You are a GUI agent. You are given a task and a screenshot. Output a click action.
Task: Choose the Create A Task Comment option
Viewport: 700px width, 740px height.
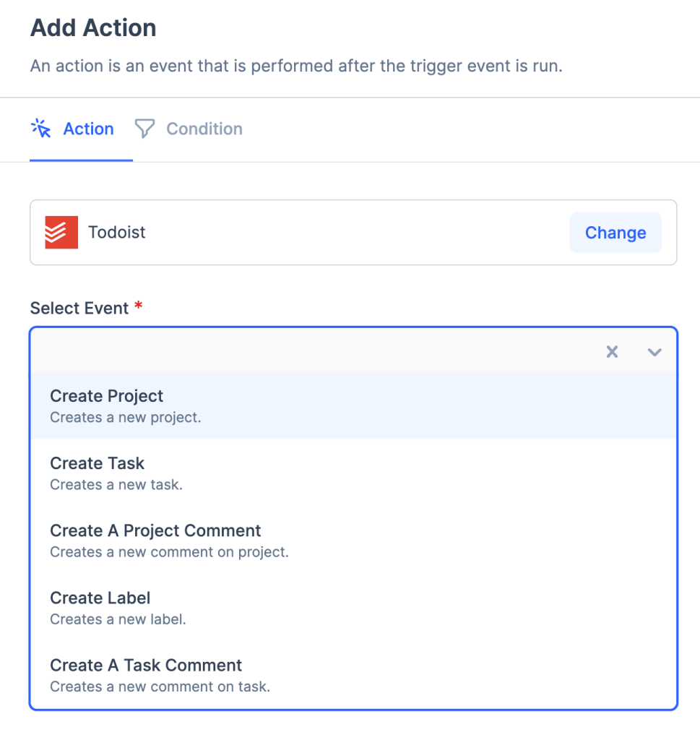146,665
